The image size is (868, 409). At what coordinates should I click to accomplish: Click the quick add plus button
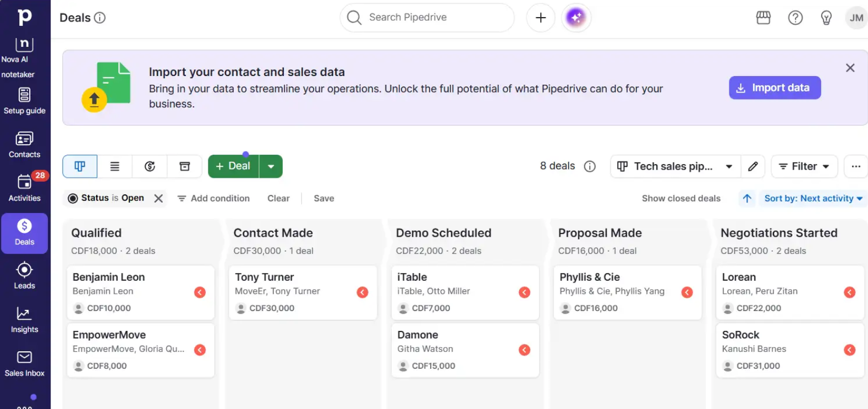[x=541, y=18]
